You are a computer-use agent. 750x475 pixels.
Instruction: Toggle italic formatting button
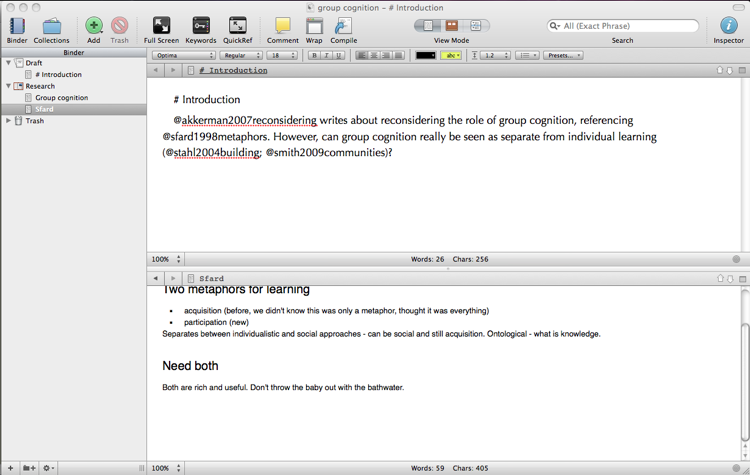327,55
